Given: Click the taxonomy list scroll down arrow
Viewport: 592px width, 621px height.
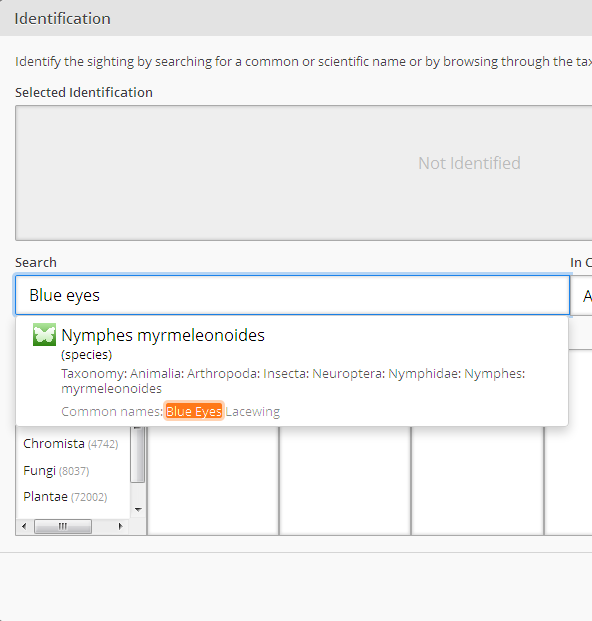Looking at the screenshot, I should (138, 510).
